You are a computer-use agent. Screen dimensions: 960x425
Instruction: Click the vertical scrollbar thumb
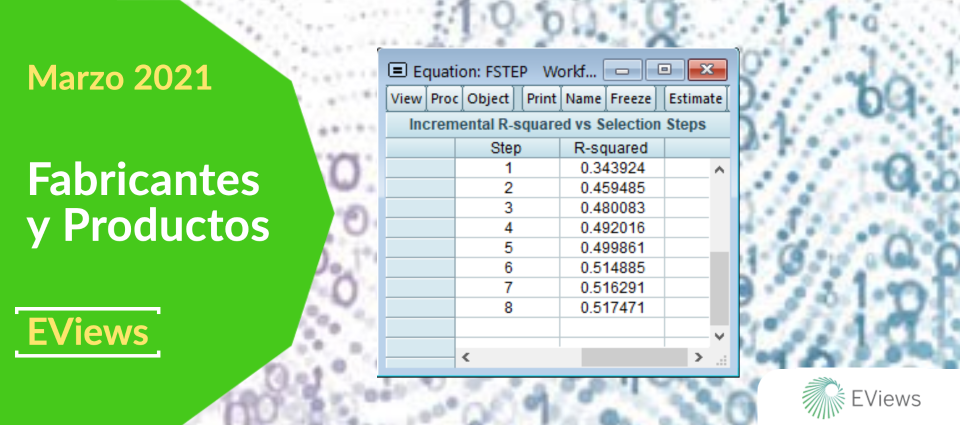(x=719, y=288)
